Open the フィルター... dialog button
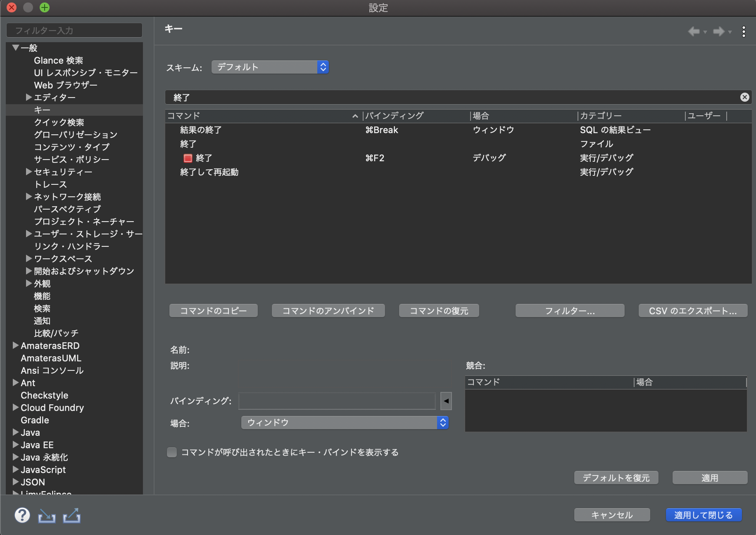756x535 pixels. (x=570, y=310)
